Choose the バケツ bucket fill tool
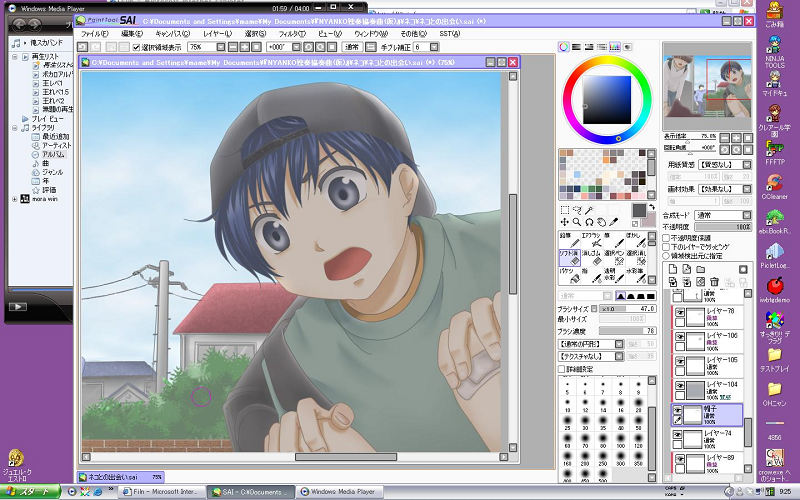Screen dimensions: 800x500 tap(570, 275)
